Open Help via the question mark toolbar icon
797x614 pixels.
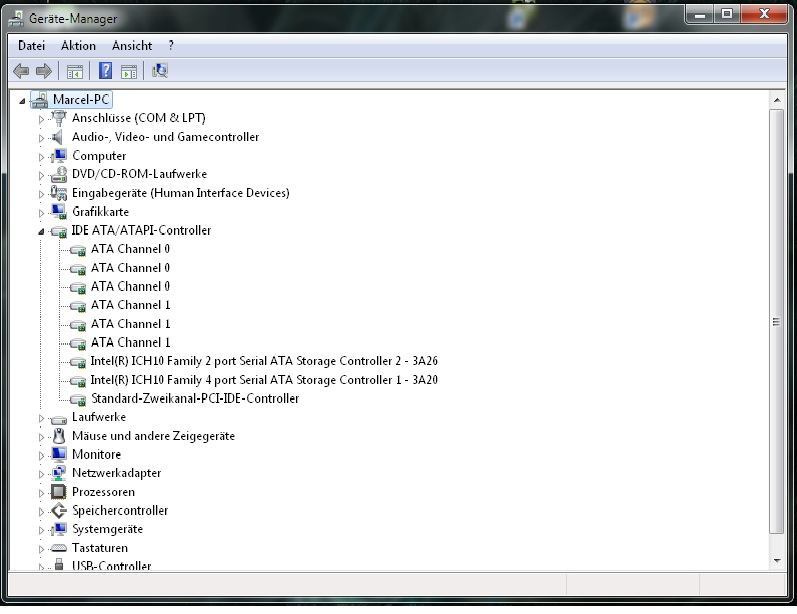coord(105,70)
